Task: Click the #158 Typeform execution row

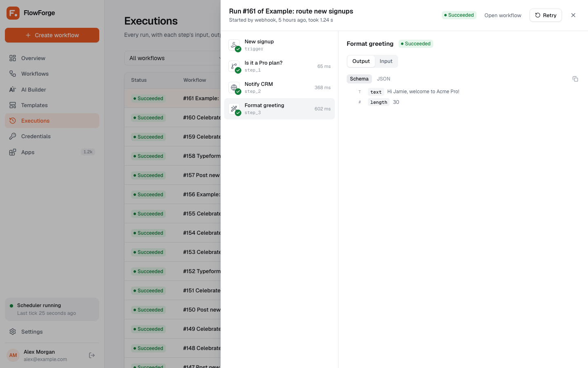Action: point(173,156)
